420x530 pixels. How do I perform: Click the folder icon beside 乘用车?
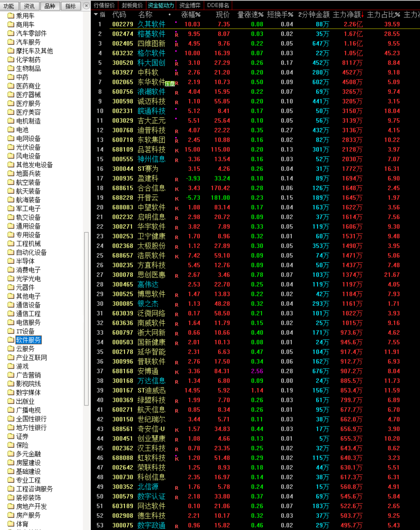coord(11,15)
